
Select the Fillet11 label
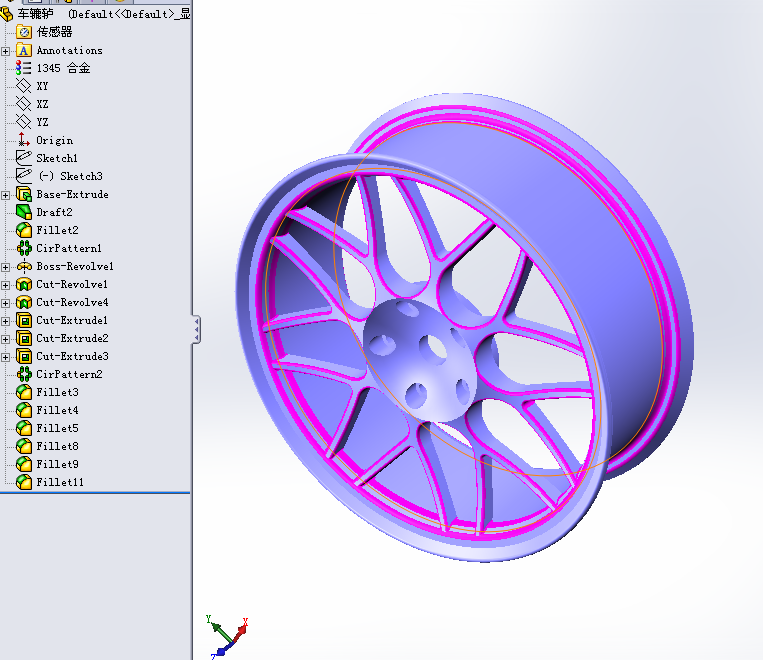60,482
